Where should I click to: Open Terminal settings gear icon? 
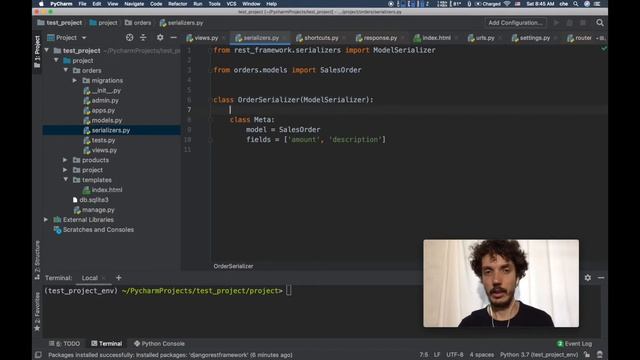(587, 278)
